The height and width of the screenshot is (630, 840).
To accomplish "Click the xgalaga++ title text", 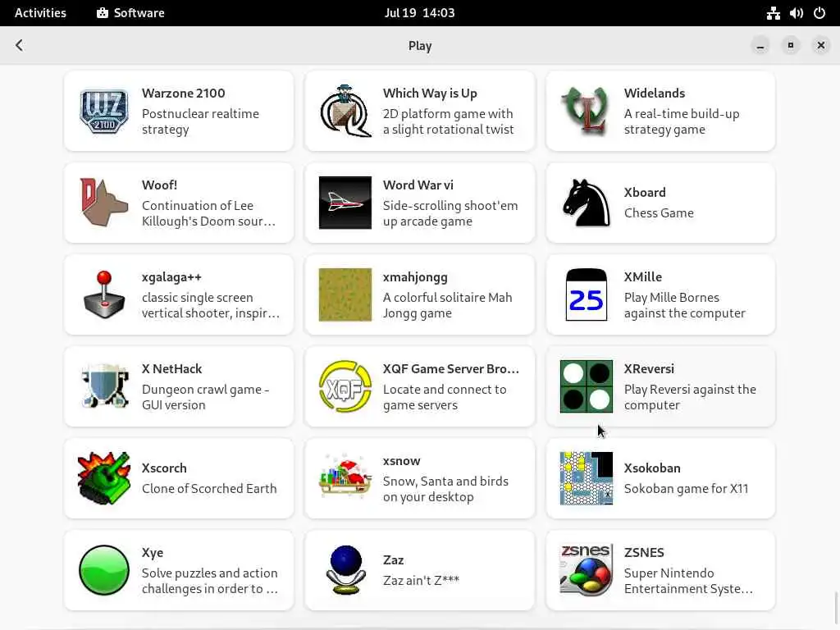I will [171, 277].
